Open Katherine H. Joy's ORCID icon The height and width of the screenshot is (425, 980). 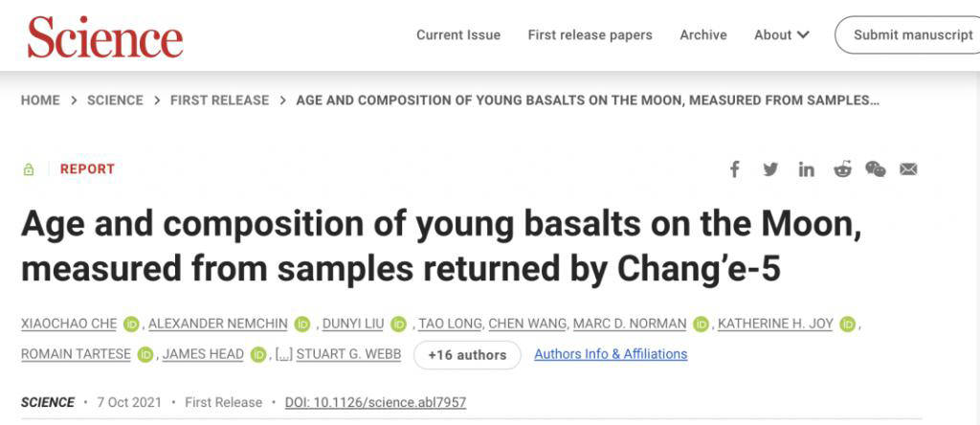[847, 324]
